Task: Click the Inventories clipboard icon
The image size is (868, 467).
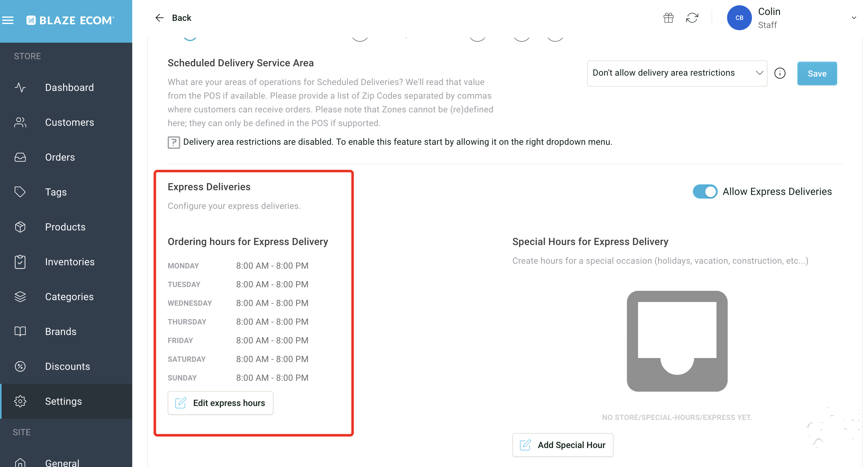Action: click(20, 262)
